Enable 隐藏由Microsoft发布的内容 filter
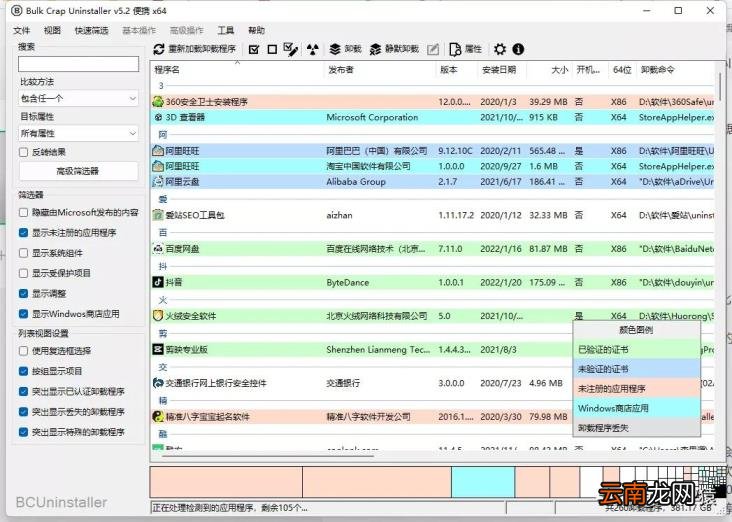Viewport: 732px width, 522px height. coord(23,212)
